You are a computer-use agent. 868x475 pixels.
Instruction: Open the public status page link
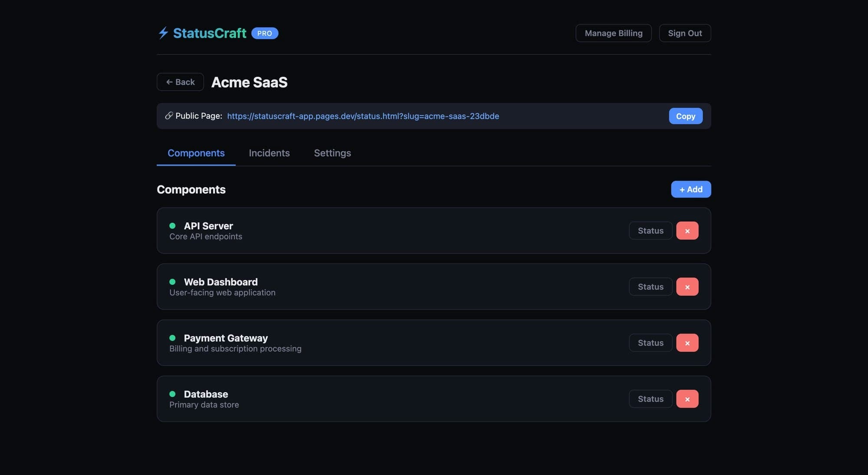[x=363, y=116]
